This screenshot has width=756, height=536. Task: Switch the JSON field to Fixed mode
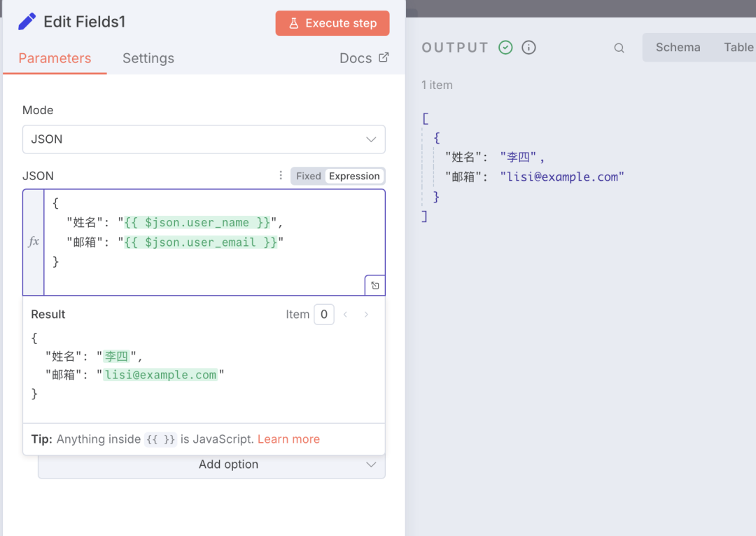click(x=308, y=176)
